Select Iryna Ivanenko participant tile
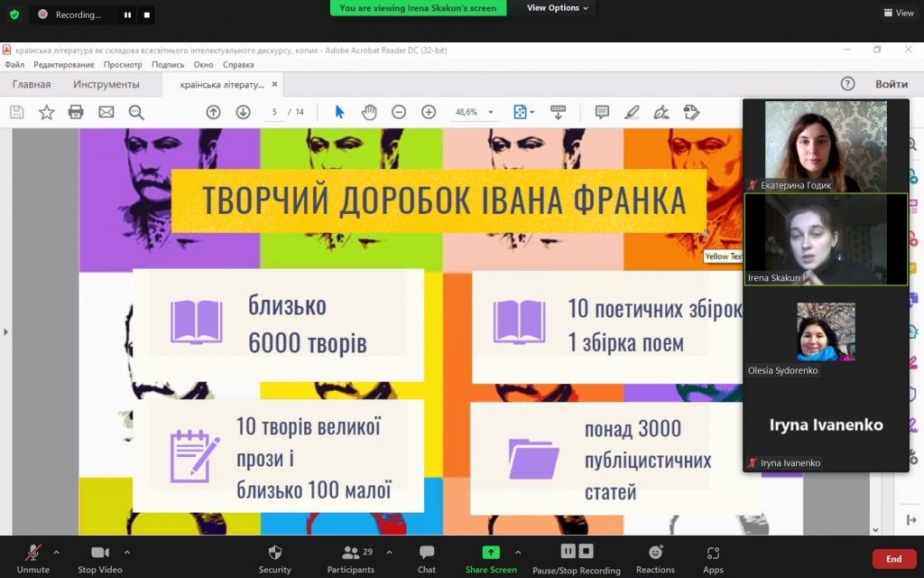This screenshot has width=924, height=578. [826, 424]
